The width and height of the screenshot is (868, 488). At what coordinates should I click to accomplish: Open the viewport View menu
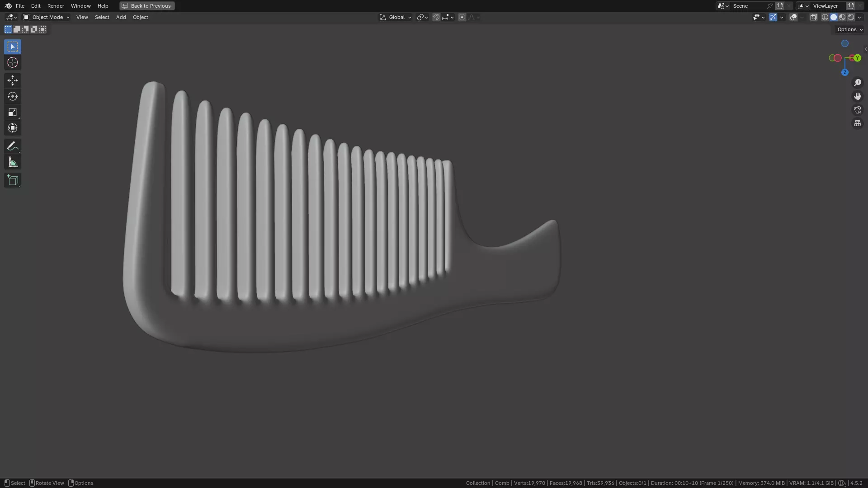(82, 17)
